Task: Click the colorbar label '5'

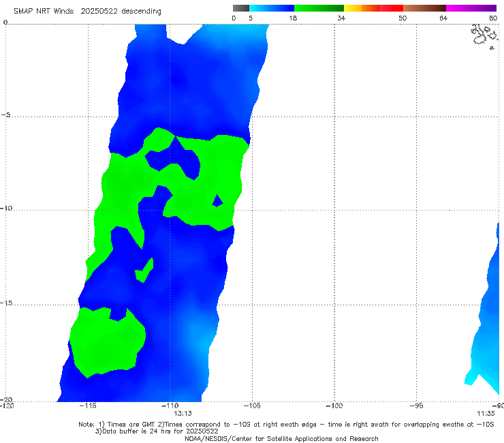Action: point(251,18)
